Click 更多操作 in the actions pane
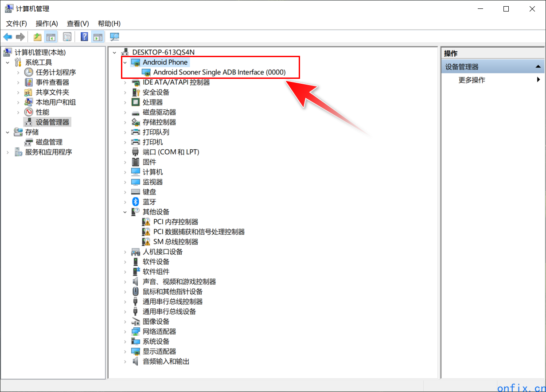The image size is (546, 392). point(472,80)
